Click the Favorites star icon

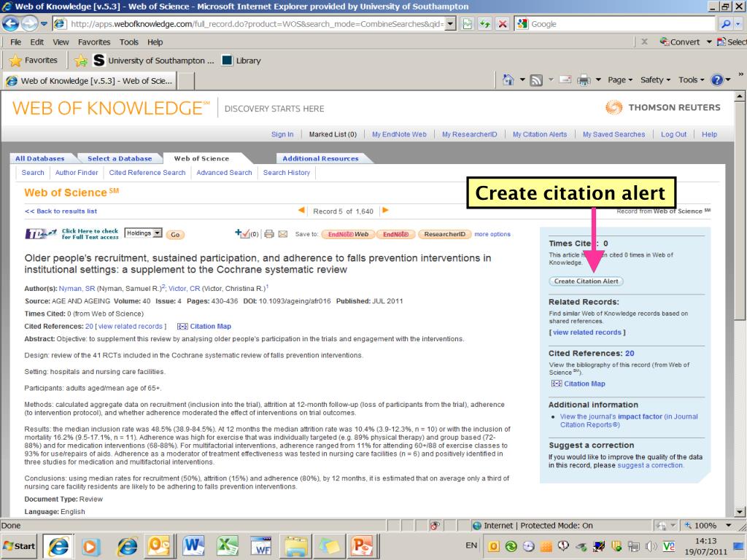[x=15, y=61]
